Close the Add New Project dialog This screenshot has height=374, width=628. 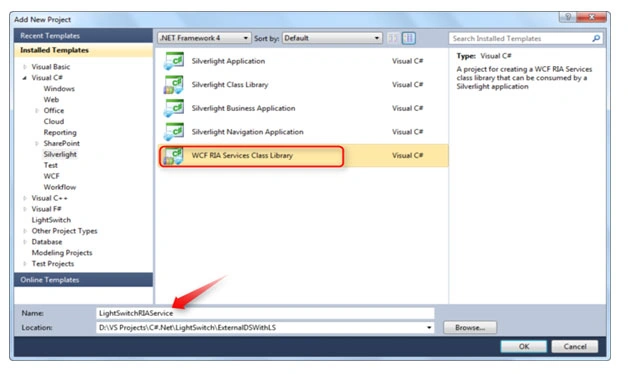coord(592,17)
